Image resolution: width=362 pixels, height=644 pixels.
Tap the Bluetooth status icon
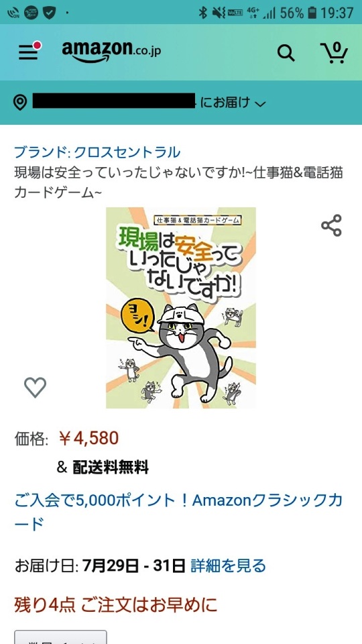(x=202, y=13)
